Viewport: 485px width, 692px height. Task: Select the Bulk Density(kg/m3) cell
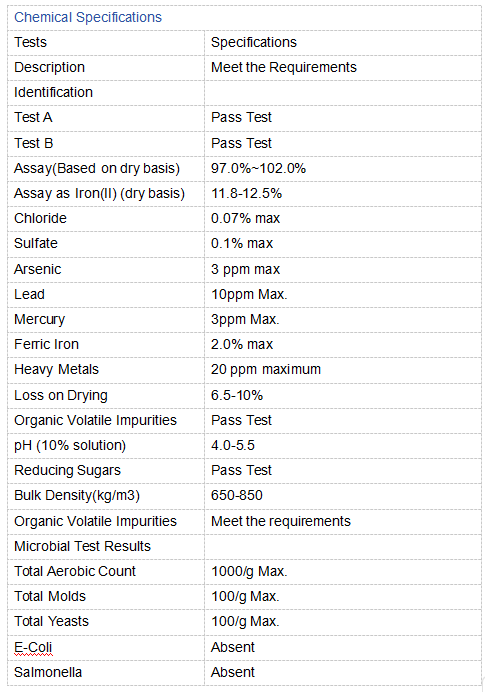106,496
